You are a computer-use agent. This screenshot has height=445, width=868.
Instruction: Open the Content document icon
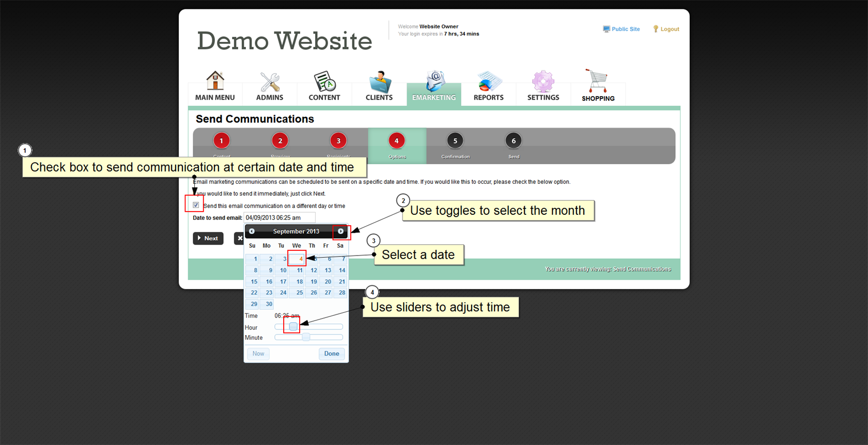point(324,82)
